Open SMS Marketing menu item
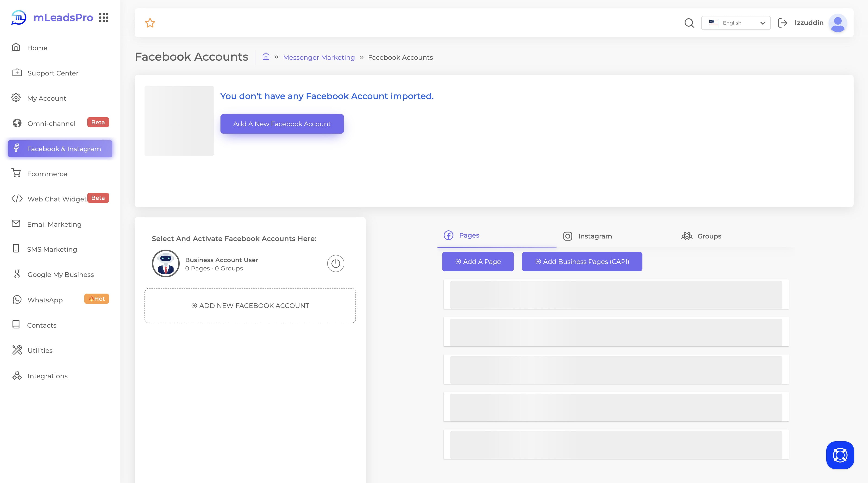Screen dimensions: 868x483 (60, 249)
